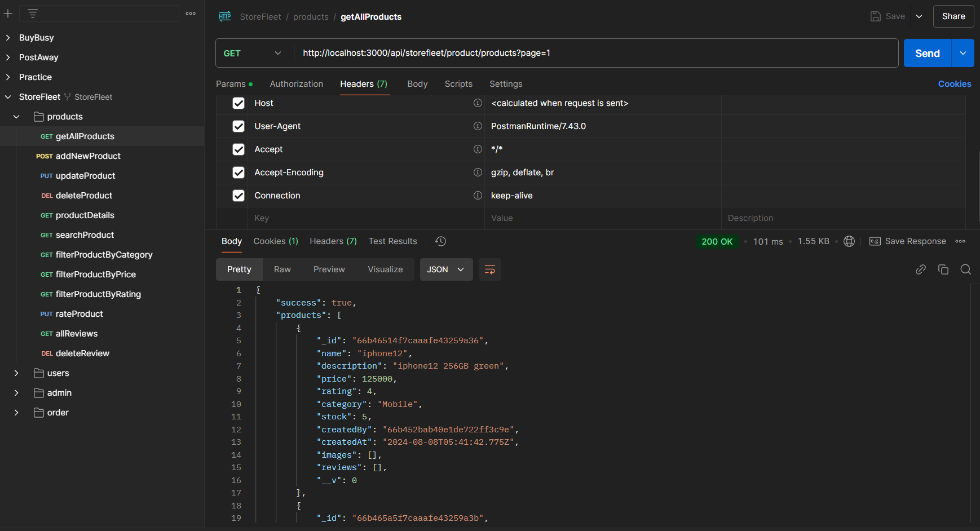Viewport: 980px width, 531px height.
Task: Open the sidebar filter icon
Action: tap(32, 13)
